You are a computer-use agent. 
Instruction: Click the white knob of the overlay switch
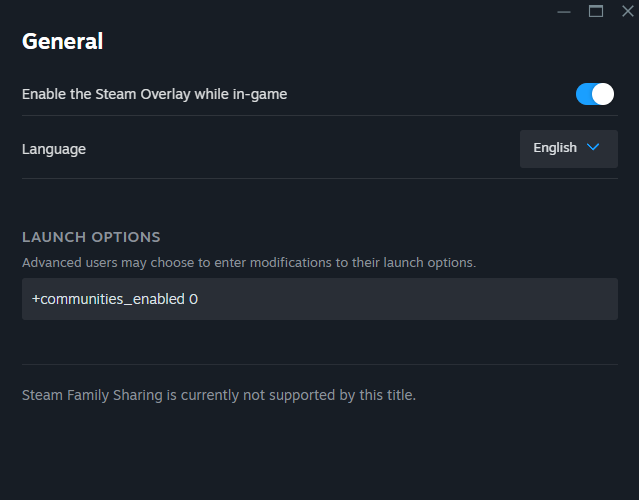coord(603,94)
